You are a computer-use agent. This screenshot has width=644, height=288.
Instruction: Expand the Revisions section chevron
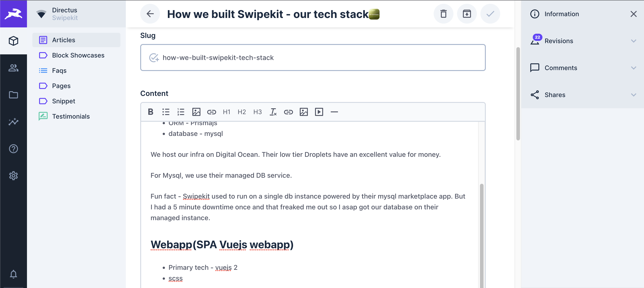tap(633, 41)
